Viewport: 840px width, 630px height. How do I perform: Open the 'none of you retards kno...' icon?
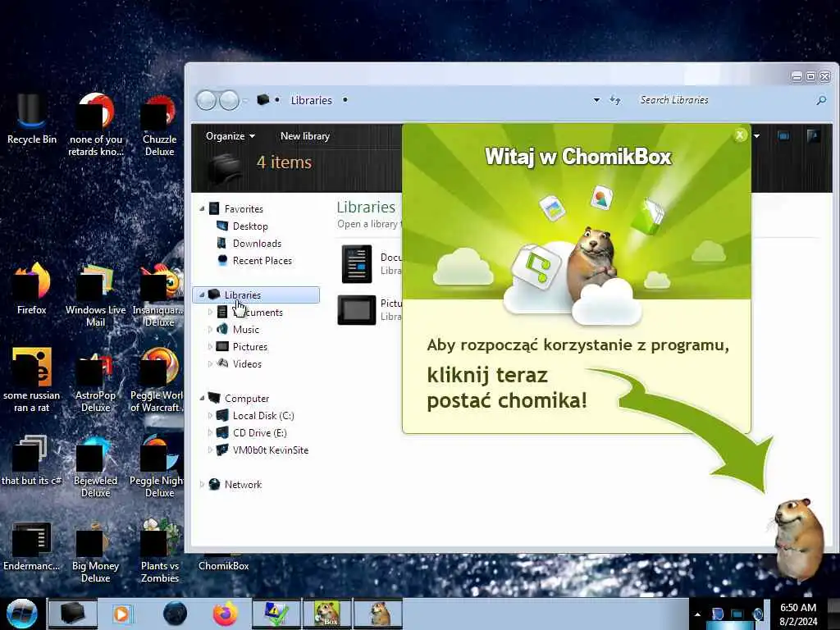95,125
